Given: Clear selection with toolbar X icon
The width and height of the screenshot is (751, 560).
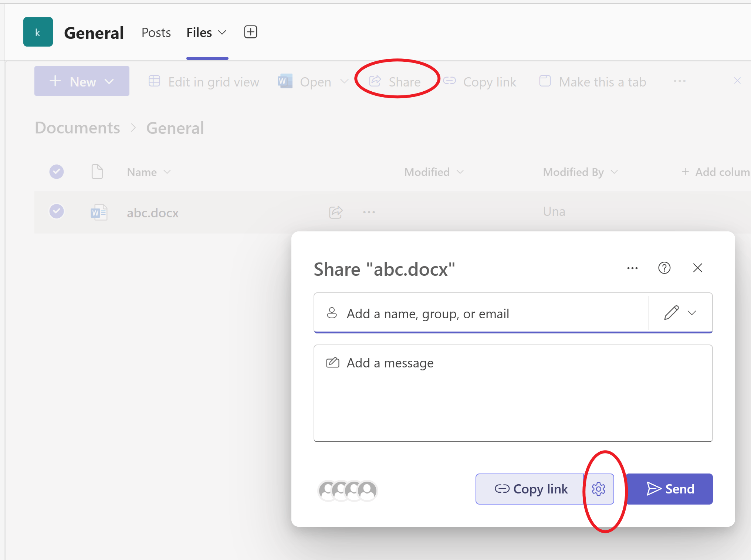Looking at the screenshot, I should click(737, 81).
